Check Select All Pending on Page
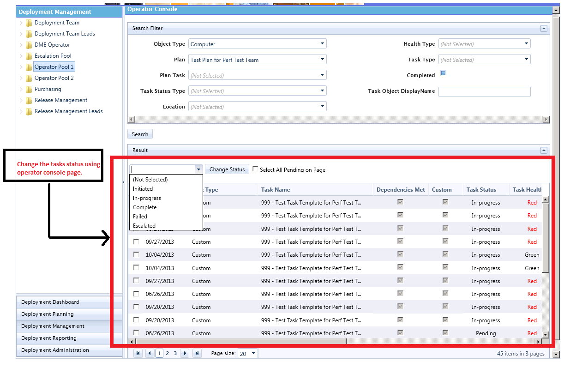588x368 pixels. pos(255,169)
